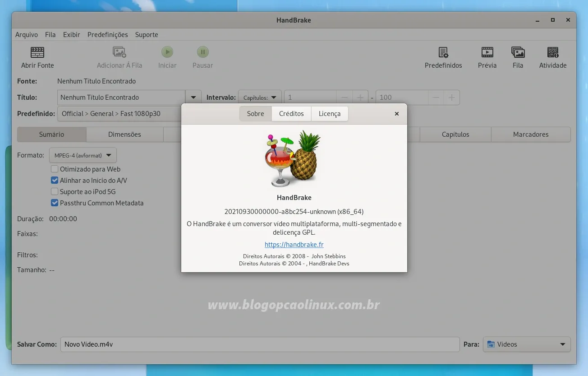Decrease start chapter value 1
588x376 pixels.
[345, 97]
